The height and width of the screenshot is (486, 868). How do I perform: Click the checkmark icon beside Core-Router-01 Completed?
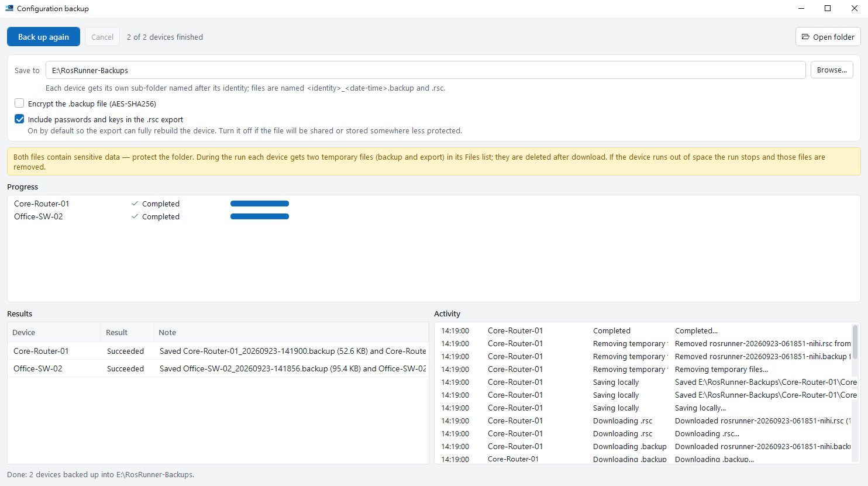point(135,204)
